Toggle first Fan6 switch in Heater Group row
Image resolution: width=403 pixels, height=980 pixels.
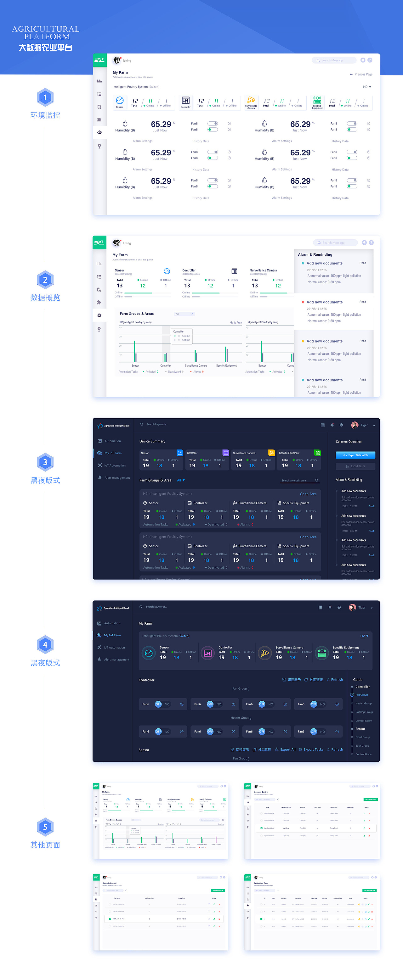coord(163,732)
